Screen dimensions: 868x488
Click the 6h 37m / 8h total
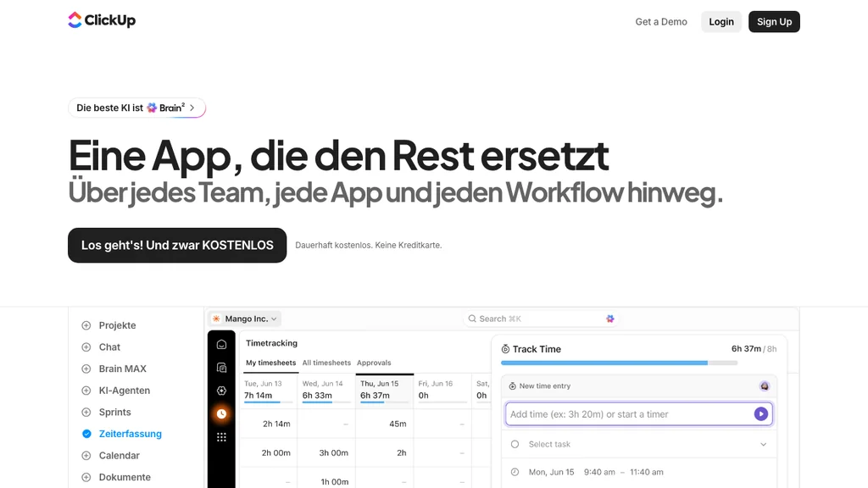pos(754,348)
